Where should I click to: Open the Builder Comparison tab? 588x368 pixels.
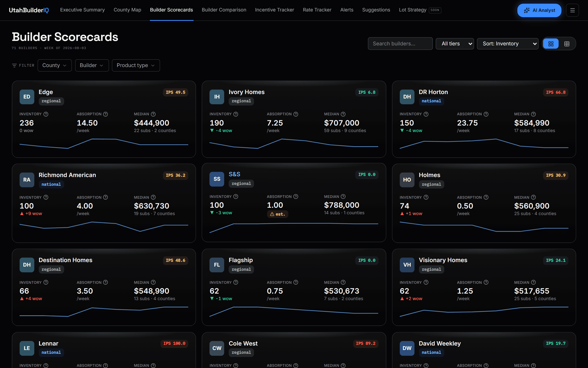click(224, 10)
